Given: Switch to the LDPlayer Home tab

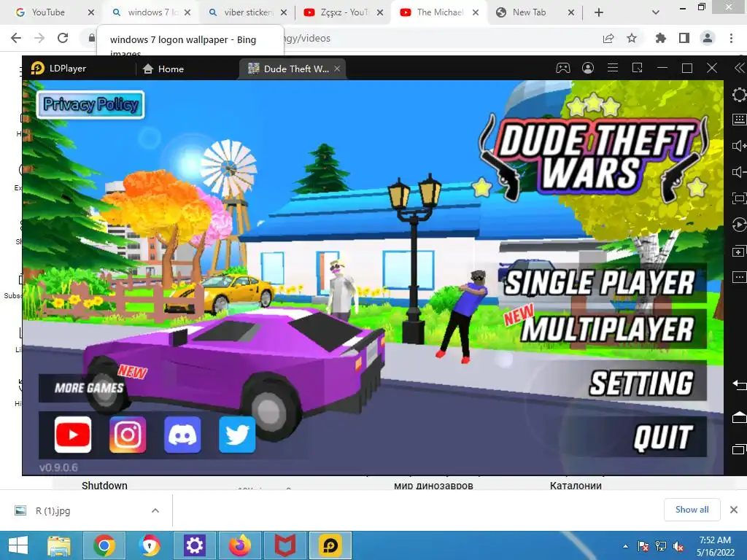Looking at the screenshot, I should [x=163, y=69].
